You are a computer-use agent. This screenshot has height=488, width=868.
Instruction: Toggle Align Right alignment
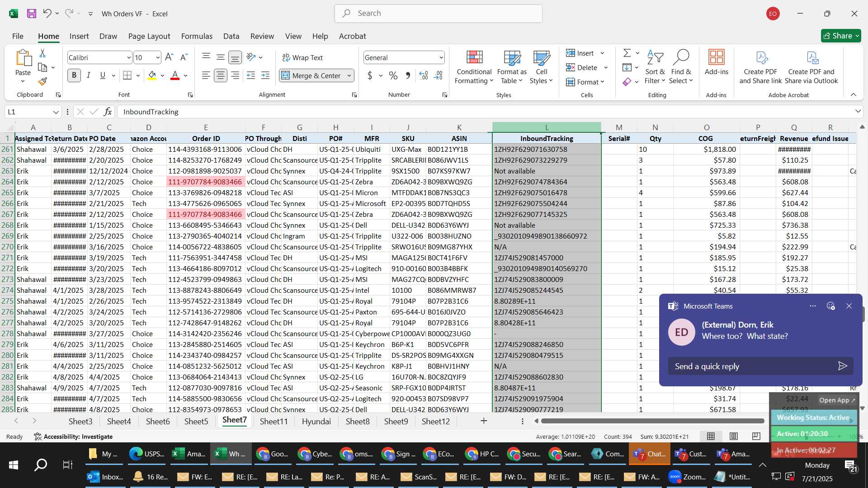click(235, 75)
